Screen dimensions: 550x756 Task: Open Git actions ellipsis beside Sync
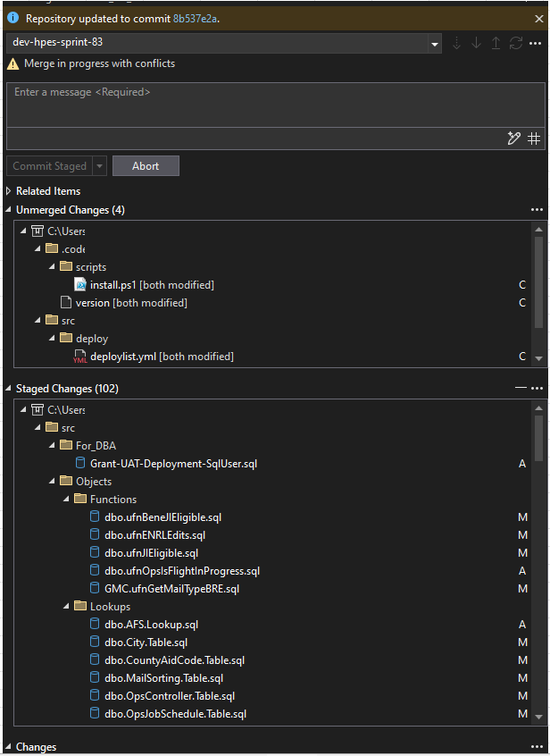(x=535, y=43)
